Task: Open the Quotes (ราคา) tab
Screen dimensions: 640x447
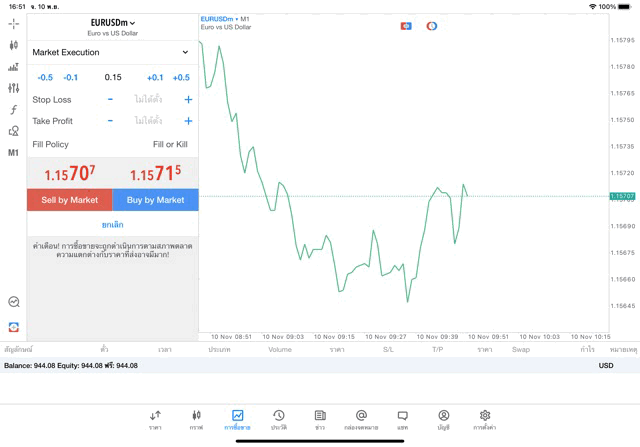Action: tap(155, 420)
